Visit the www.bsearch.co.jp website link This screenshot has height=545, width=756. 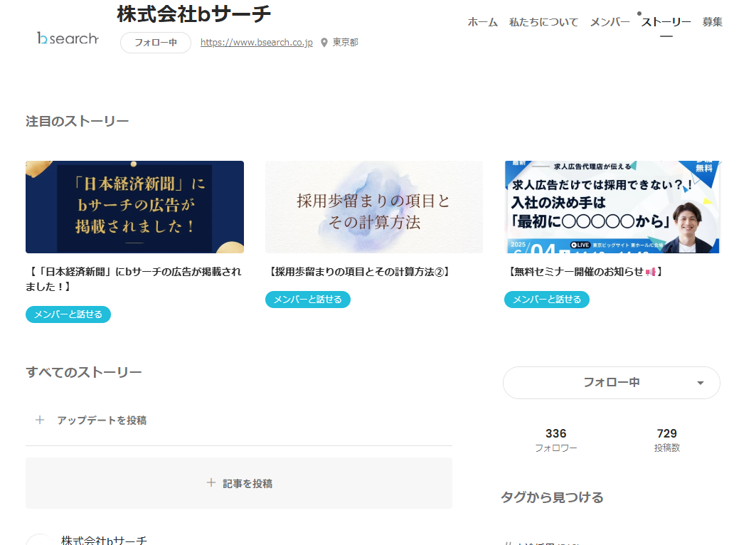click(256, 43)
